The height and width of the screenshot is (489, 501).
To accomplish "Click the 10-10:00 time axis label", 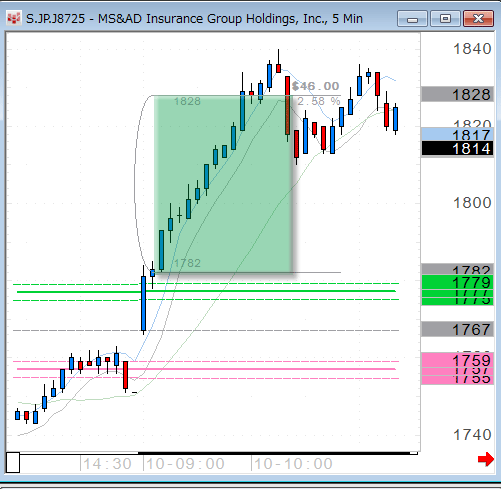I will point(293,464).
